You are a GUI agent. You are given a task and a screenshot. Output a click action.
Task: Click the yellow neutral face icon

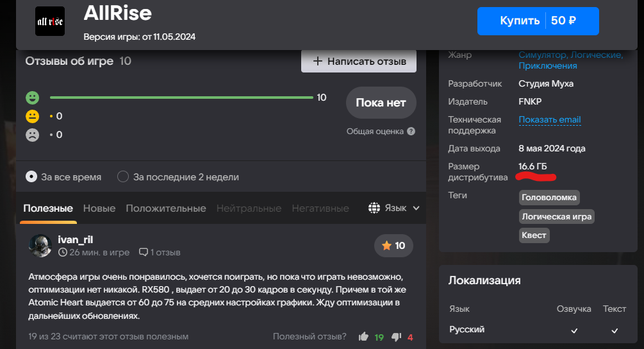[32, 116]
